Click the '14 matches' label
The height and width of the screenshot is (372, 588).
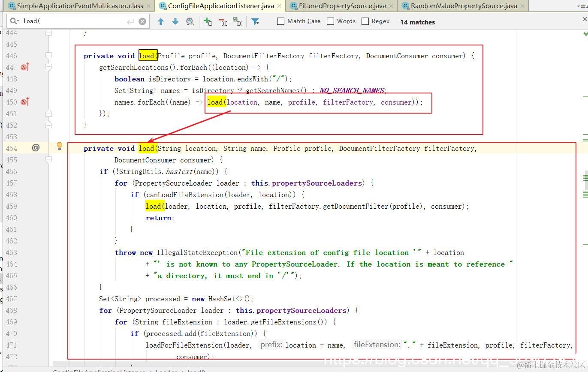tap(417, 22)
